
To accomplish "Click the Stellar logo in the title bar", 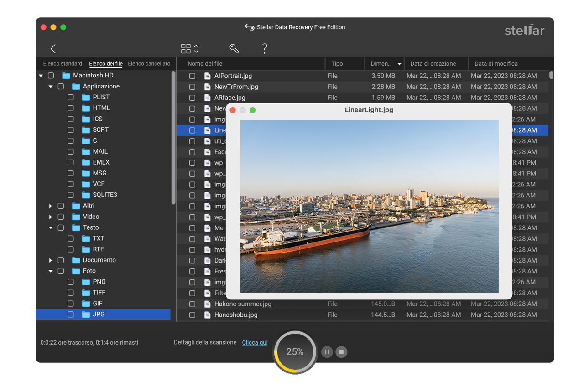I will [x=524, y=31].
